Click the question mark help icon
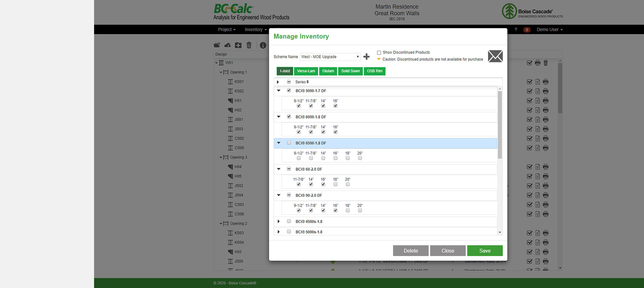Image resolution: width=644 pixels, height=288 pixels. (516, 29)
